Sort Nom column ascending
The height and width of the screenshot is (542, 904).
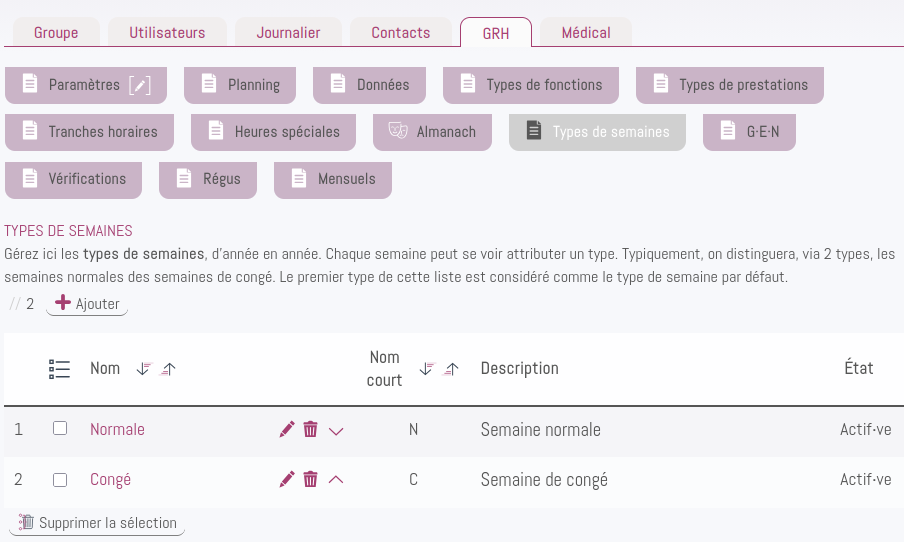[168, 369]
